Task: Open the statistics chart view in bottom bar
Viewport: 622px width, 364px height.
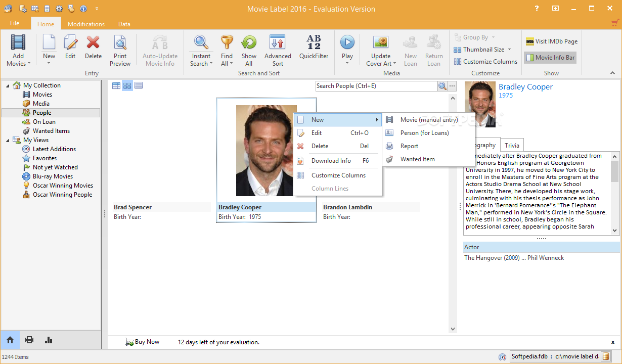Action: point(49,340)
